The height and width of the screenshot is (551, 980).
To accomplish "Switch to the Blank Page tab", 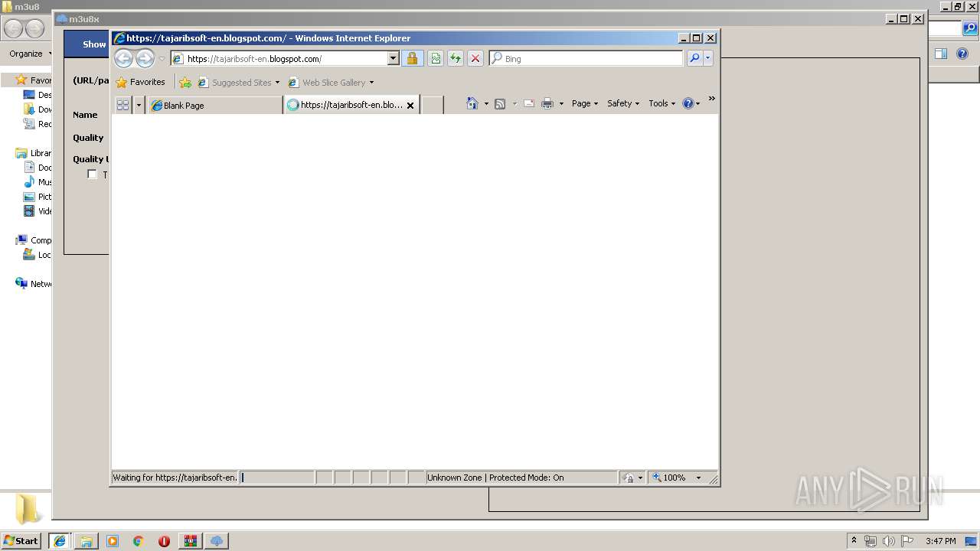I will (215, 105).
